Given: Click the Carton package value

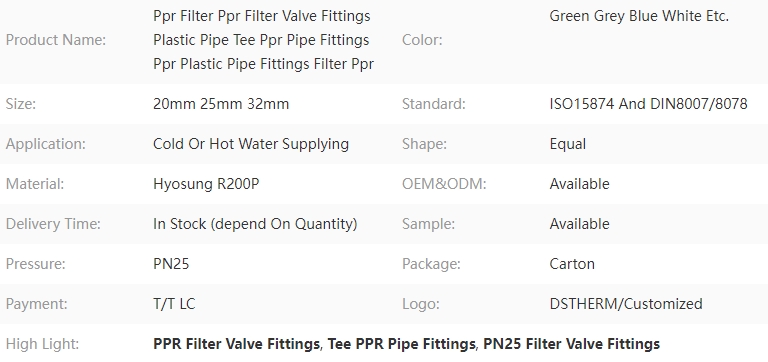Looking at the screenshot, I should [x=572, y=264].
